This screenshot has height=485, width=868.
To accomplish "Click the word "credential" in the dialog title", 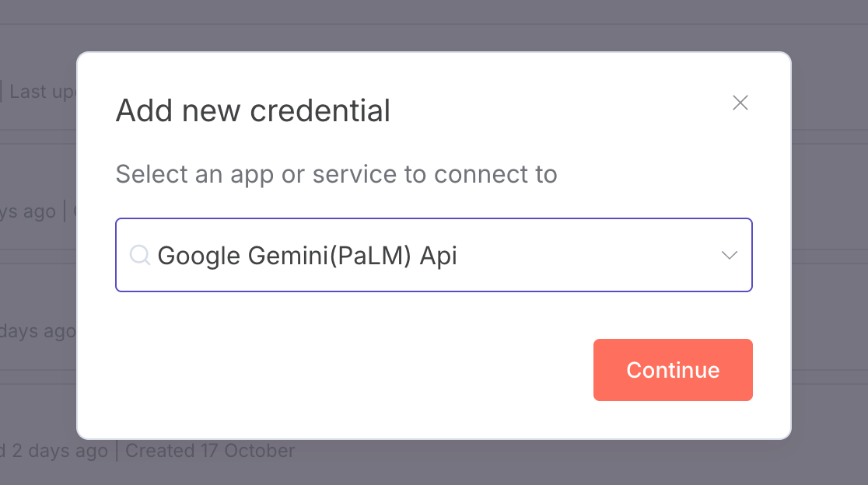I will [x=320, y=111].
